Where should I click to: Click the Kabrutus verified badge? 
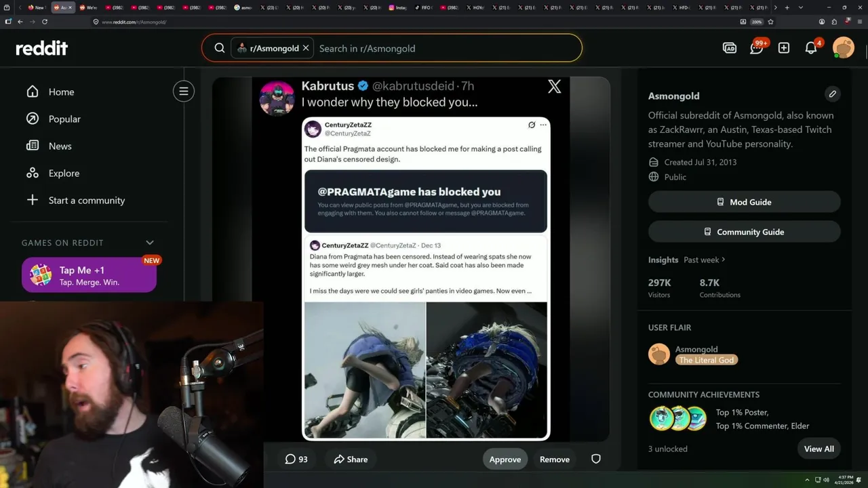tap(363, 86)
